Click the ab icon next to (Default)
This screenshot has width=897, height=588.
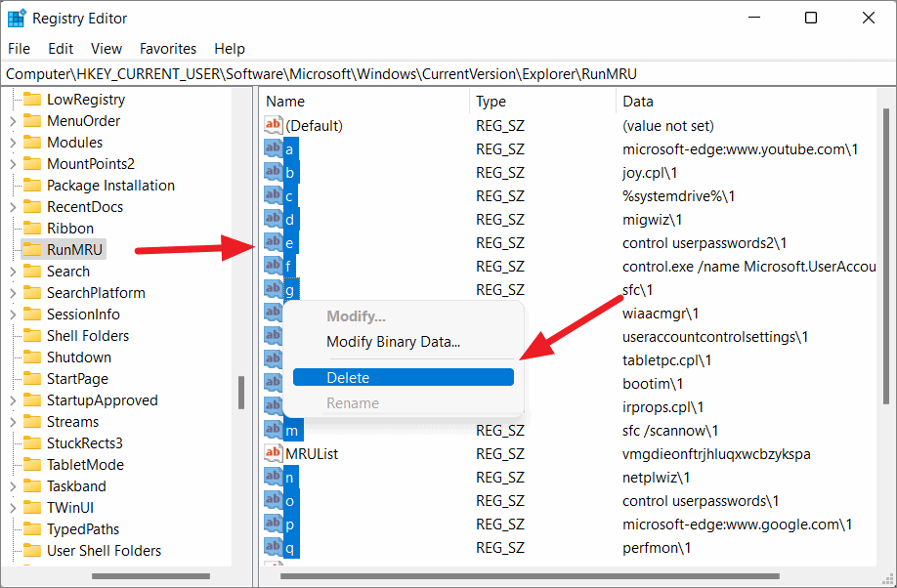(x=273, y=125)
